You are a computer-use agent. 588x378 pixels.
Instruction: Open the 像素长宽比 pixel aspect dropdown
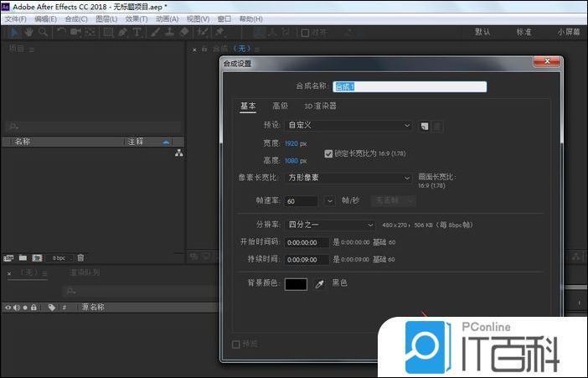[349, 178]
